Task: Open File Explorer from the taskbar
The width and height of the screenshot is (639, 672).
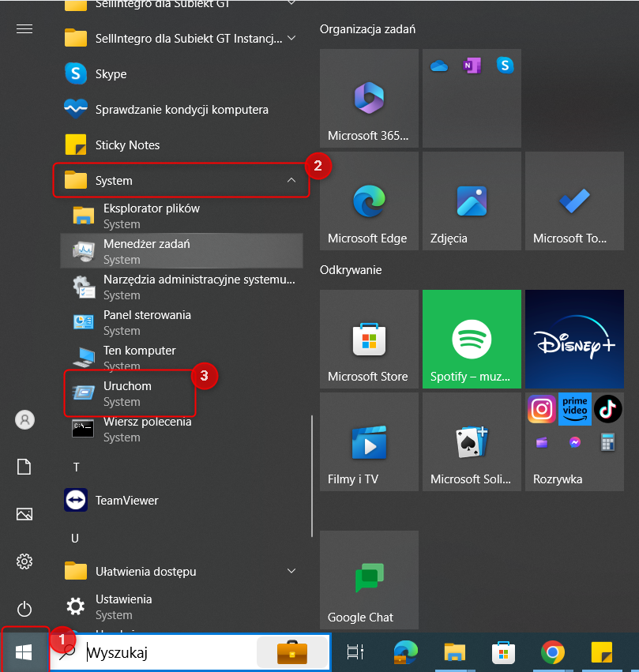Action: pyautogui.click(x=454, y=652)
